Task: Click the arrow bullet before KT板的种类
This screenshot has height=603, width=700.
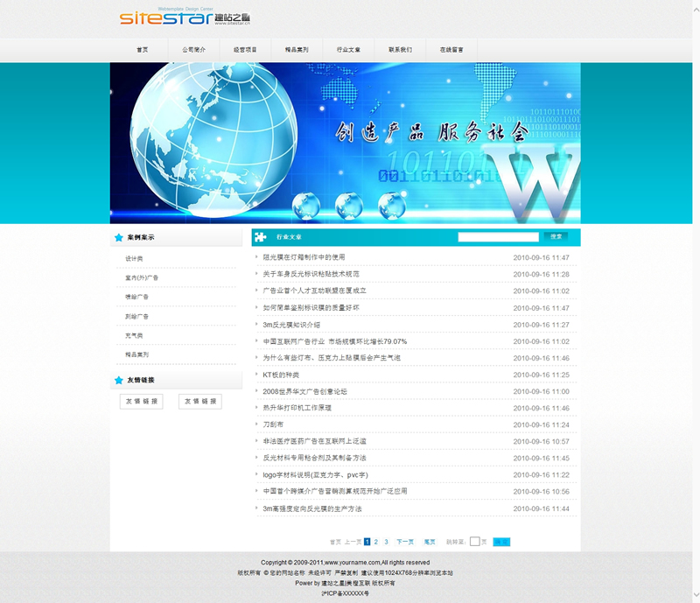Action: (x=256, y=375)
